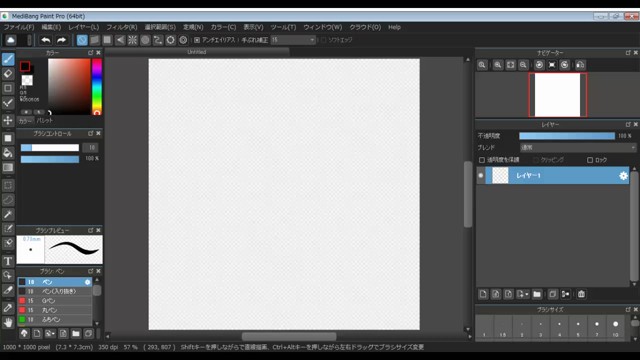
Task: Select the ペン brush settings gear
Action: [87, 282]
